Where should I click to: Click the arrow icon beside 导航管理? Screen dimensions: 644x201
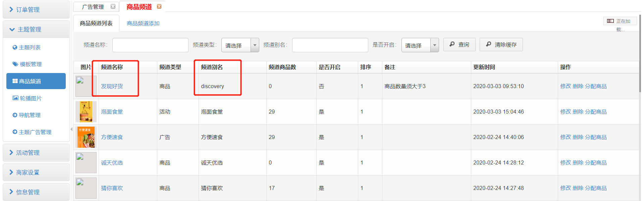(15, 115)
